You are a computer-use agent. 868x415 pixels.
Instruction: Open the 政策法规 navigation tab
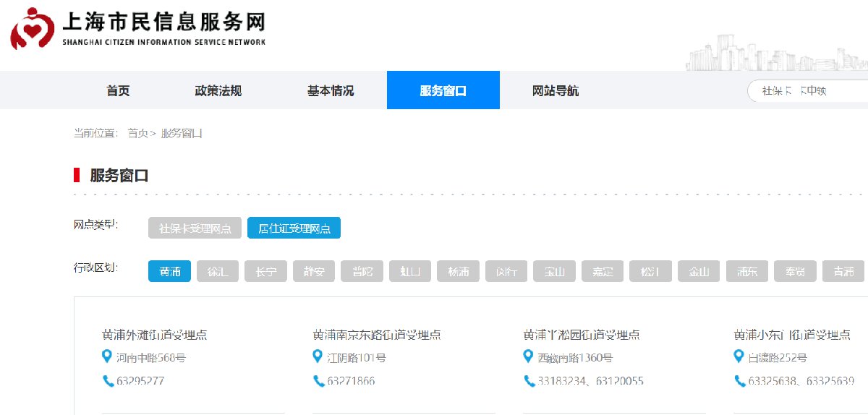point(218,90)
